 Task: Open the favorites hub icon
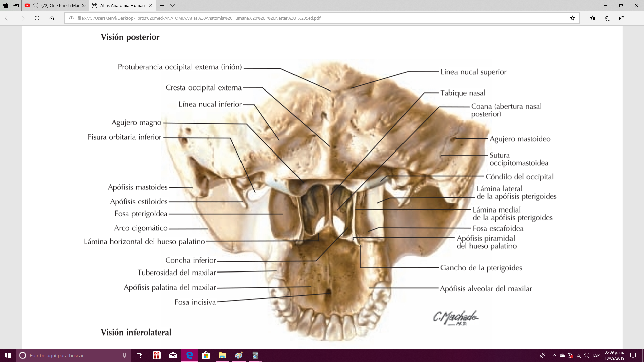[593, 18]
